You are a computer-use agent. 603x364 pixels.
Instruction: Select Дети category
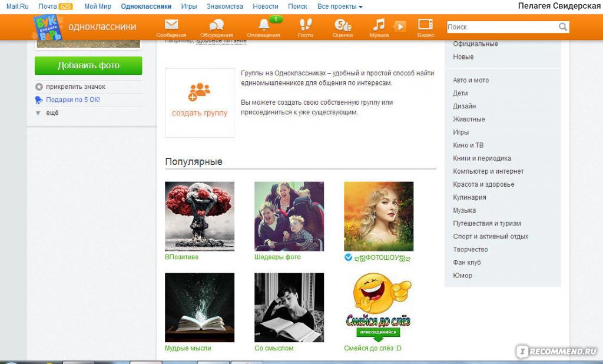click(460, 94)
